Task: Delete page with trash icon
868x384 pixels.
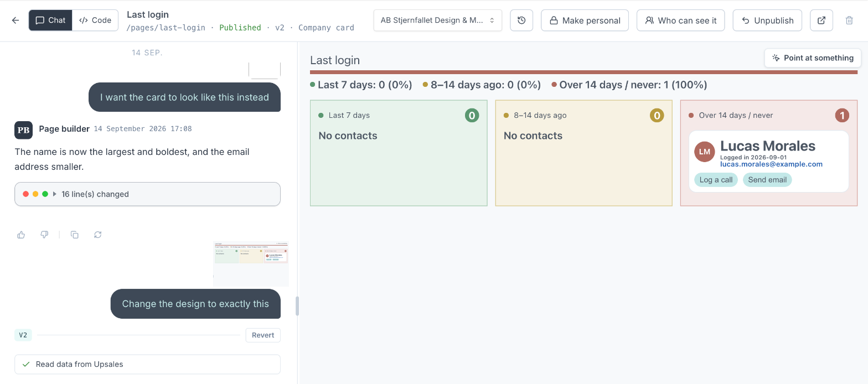Action: point(849,20)
